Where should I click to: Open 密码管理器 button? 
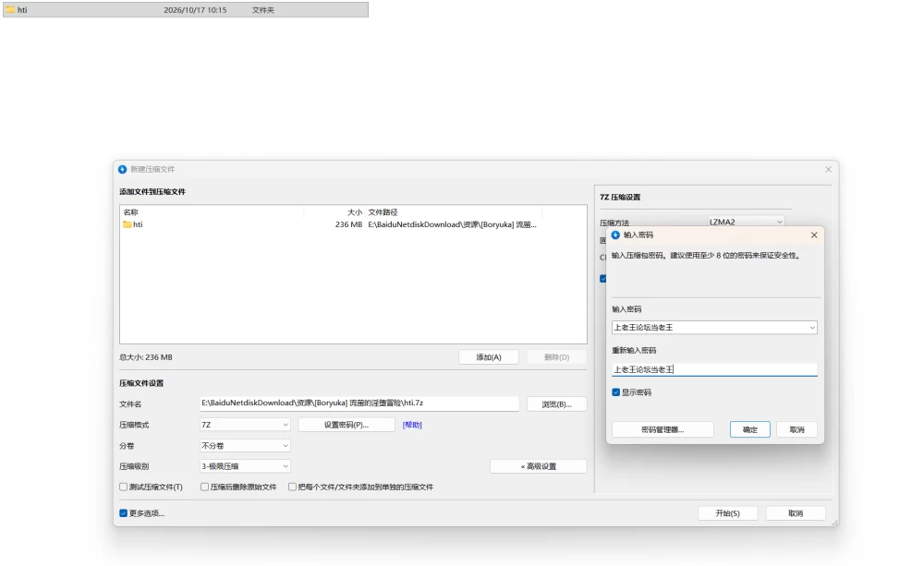coord(663,430)
